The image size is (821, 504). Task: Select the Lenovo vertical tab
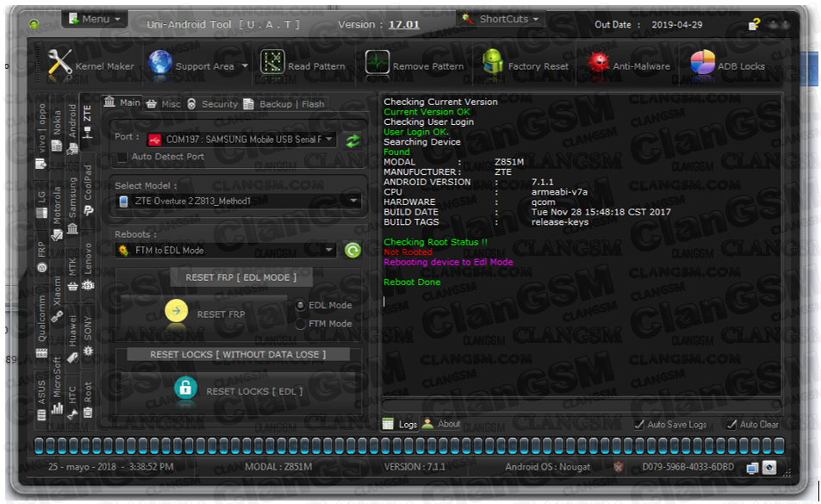[x=88, y=266]
